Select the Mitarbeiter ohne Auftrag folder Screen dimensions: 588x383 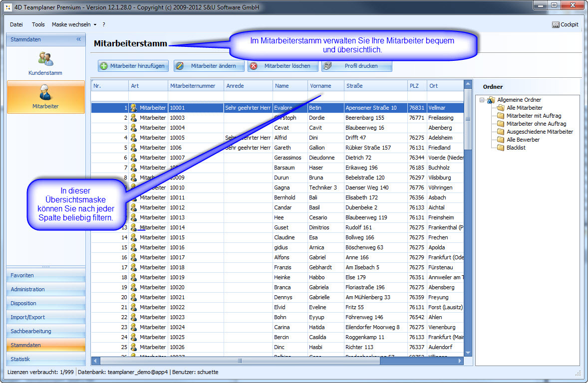(x=536, y=124)
